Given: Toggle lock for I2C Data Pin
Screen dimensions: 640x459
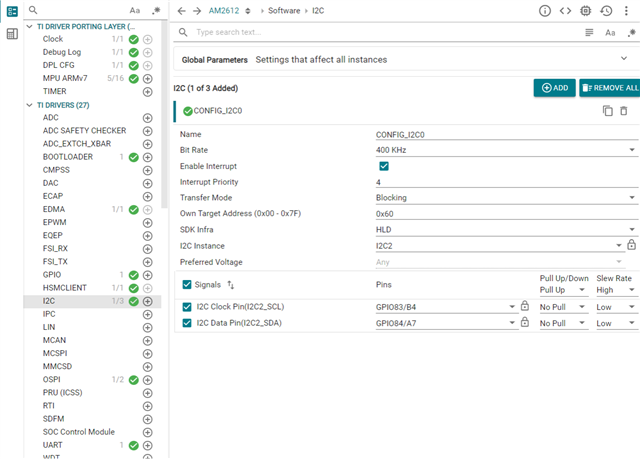Looking at the screenshot, I should [525, 322].
